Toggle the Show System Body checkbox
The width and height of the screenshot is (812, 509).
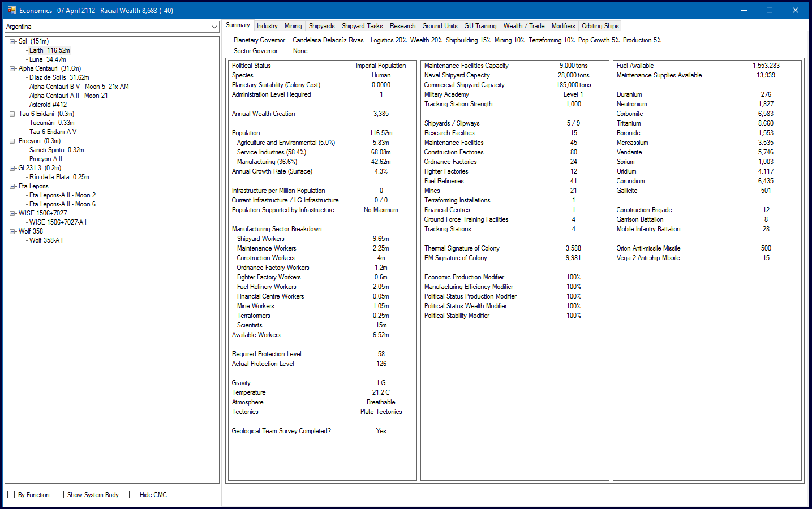[x=60, y=495]
